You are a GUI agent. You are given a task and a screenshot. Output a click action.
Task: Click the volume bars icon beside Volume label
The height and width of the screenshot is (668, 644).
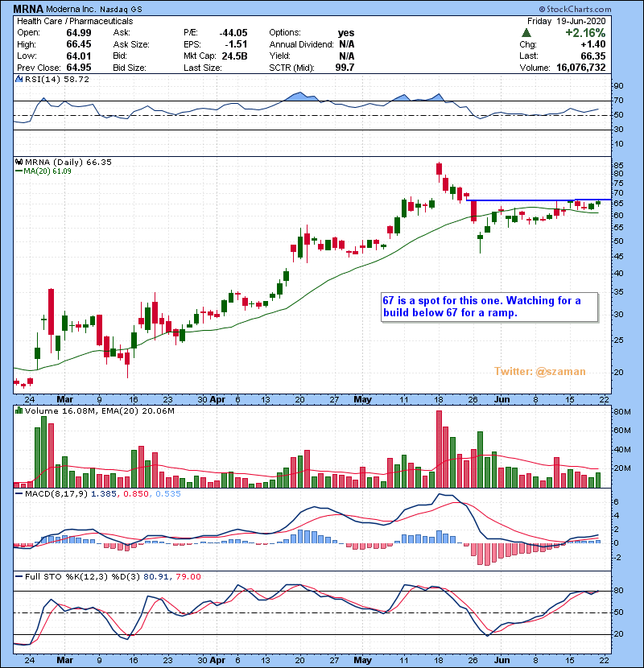(19, 410)
